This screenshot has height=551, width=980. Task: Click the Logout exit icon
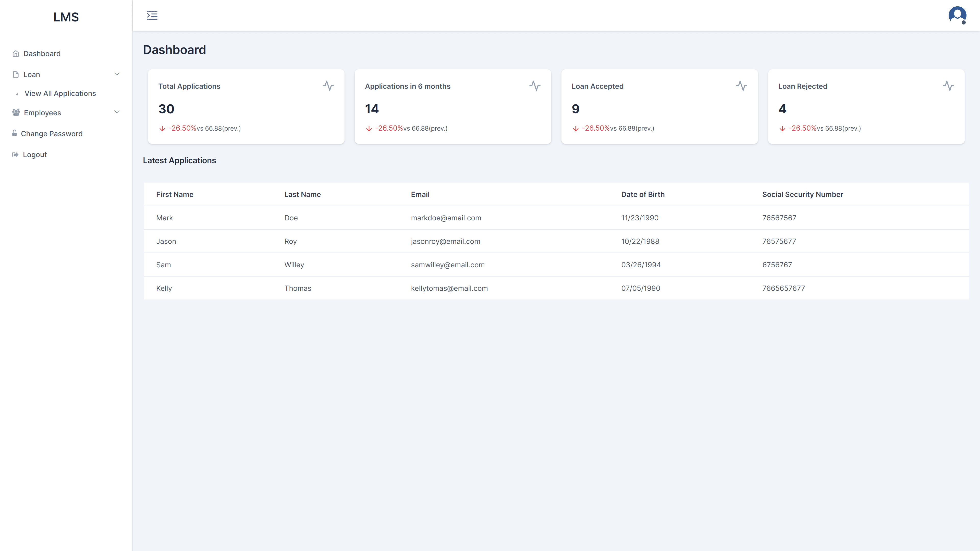coord(15,154)
